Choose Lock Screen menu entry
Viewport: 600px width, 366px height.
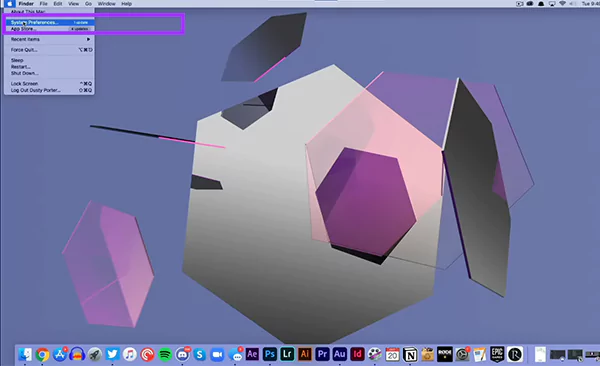pos(49,83)
